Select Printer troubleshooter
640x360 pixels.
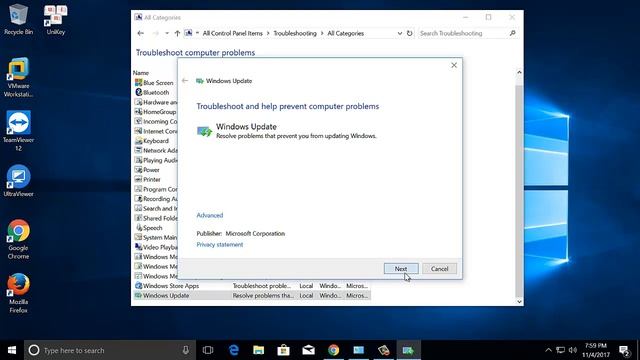point(148,179)
